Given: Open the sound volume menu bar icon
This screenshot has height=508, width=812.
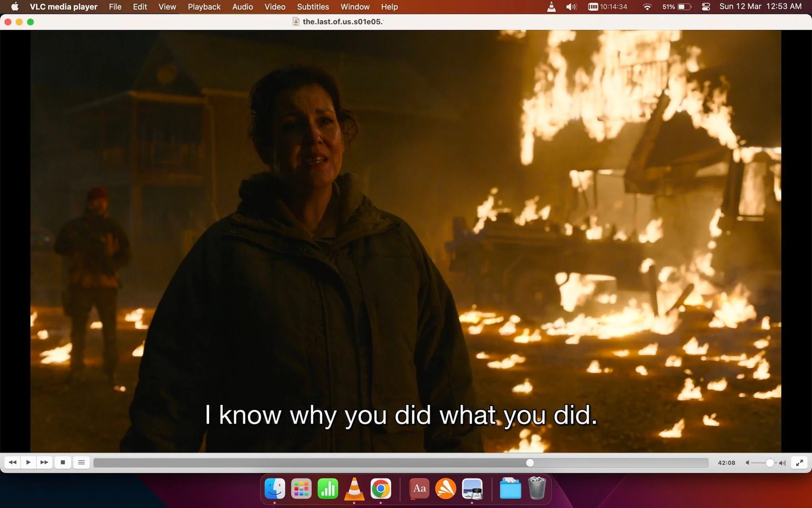Looking at the screenshot, I should click(x=571, y=7).
